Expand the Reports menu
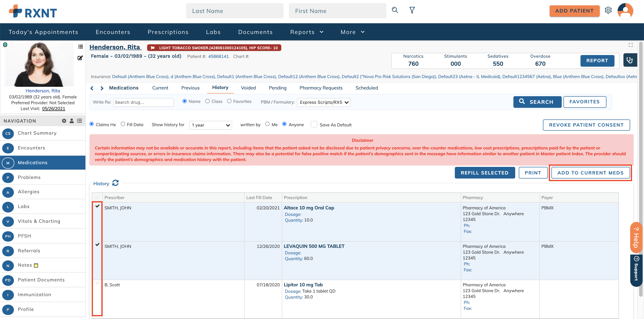The image size is (644, 319). coord(307,32)
